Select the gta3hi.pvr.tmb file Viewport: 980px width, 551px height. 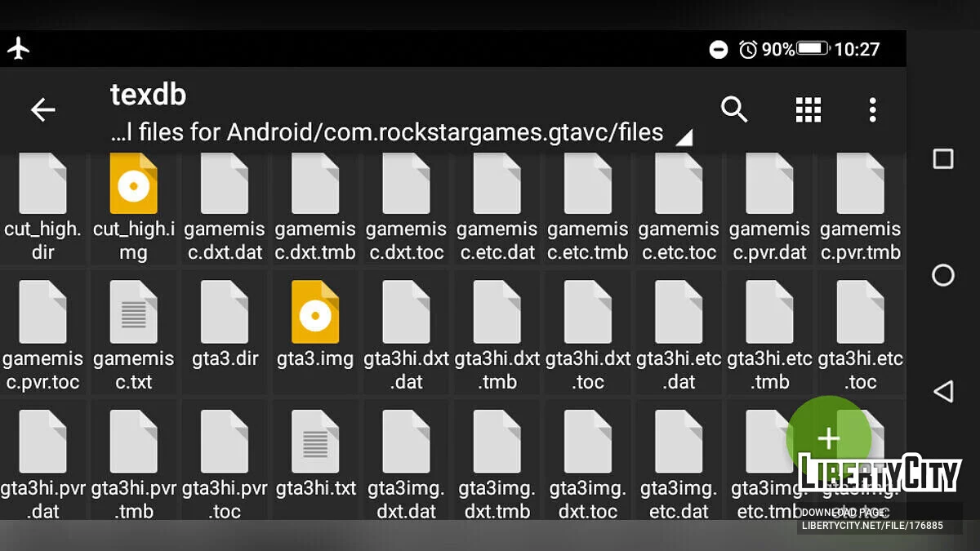tap(133, 442)
